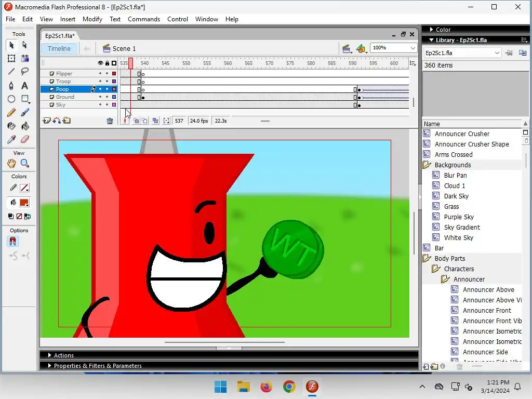Image resolution: width=532 pixels, height=399 pixels.
Task: Select the Hand tool
Action: coord(11,164)
